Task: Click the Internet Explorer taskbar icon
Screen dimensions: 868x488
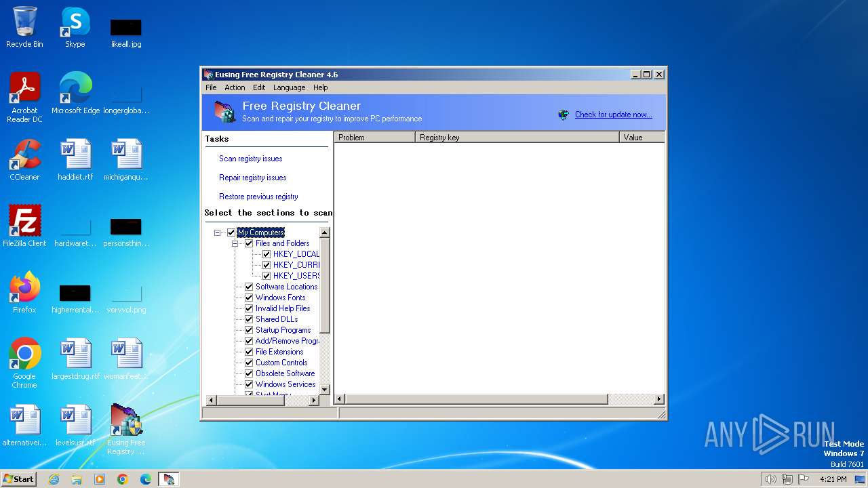Action: coord(54,479)
